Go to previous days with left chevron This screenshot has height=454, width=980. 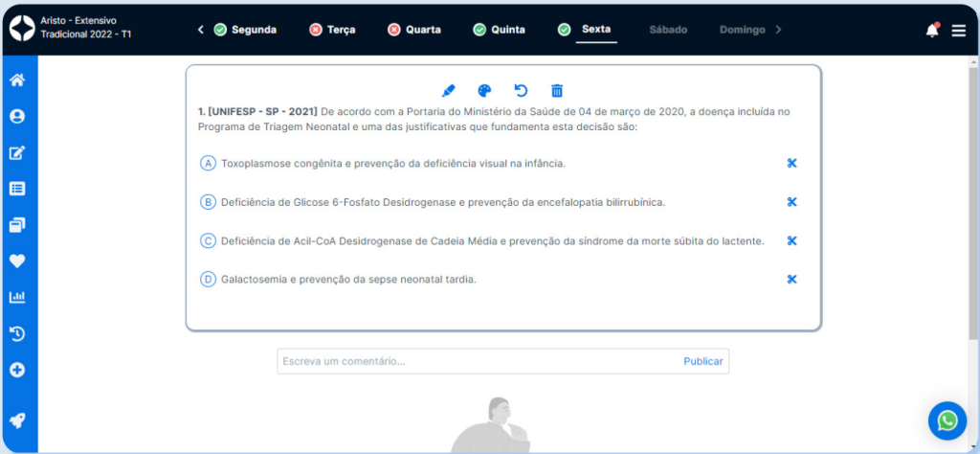click(x=201, y=30)
